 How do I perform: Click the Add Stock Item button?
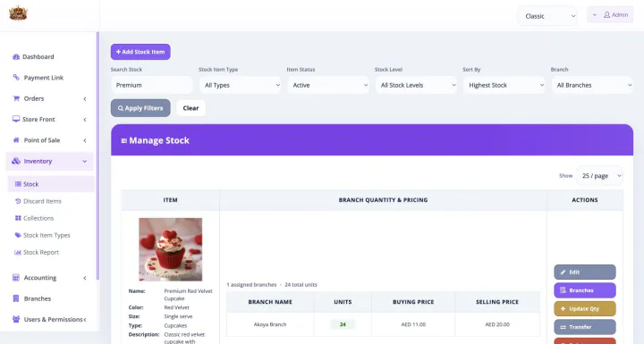coord(140,52)
